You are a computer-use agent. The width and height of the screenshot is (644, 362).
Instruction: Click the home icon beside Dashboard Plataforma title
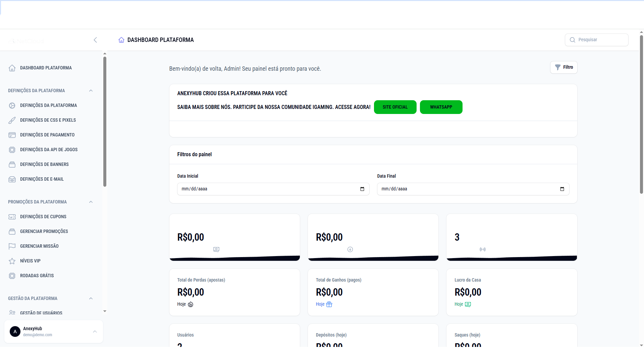coord(121,40)
